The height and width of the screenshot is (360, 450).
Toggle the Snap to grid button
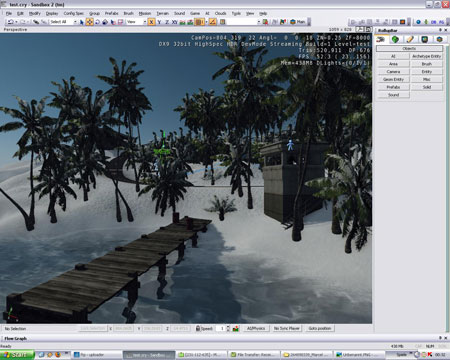coord(199,22)
